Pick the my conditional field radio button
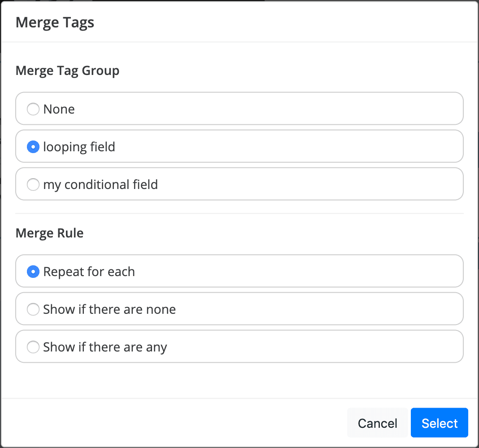 33,184
